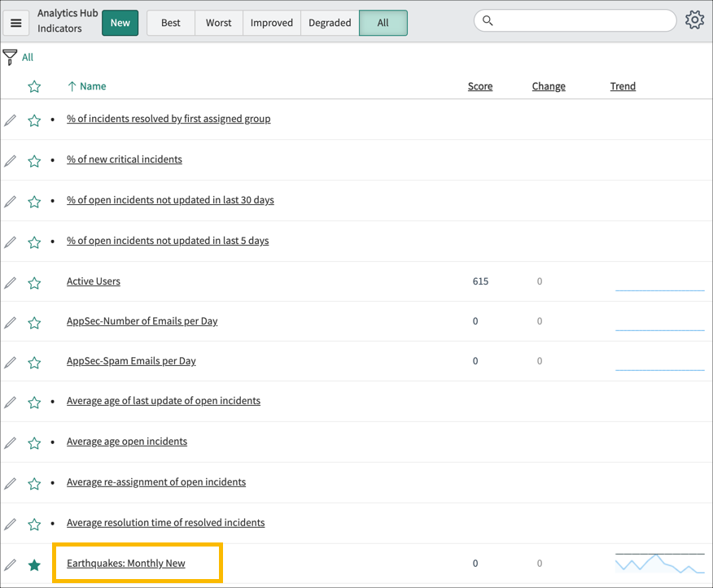Screen dimensions: 713x588
Task: Click the Earthquakes: Monthly New trend sparkline
Action: [x=659, y=562]
